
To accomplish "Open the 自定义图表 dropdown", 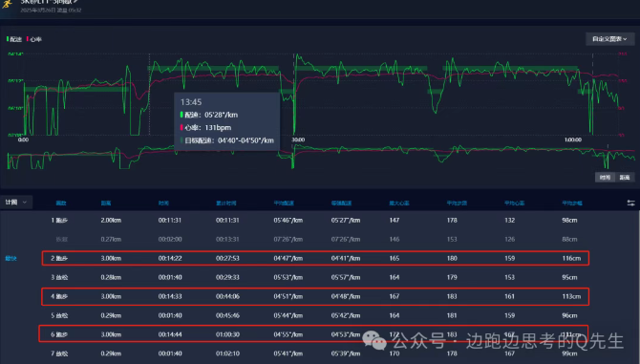I will click(609, 39).
